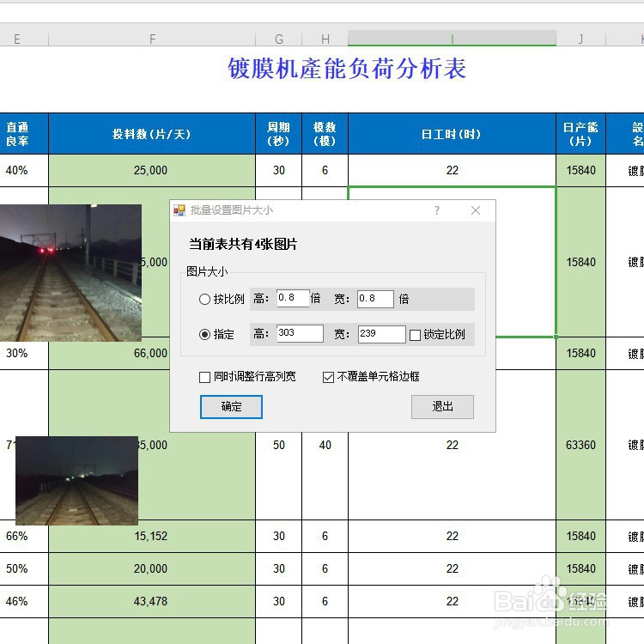644x644 pixels.
Task: Click the title cell 镀膜机產能负荷分析表
Action: [x=347, y=68]
